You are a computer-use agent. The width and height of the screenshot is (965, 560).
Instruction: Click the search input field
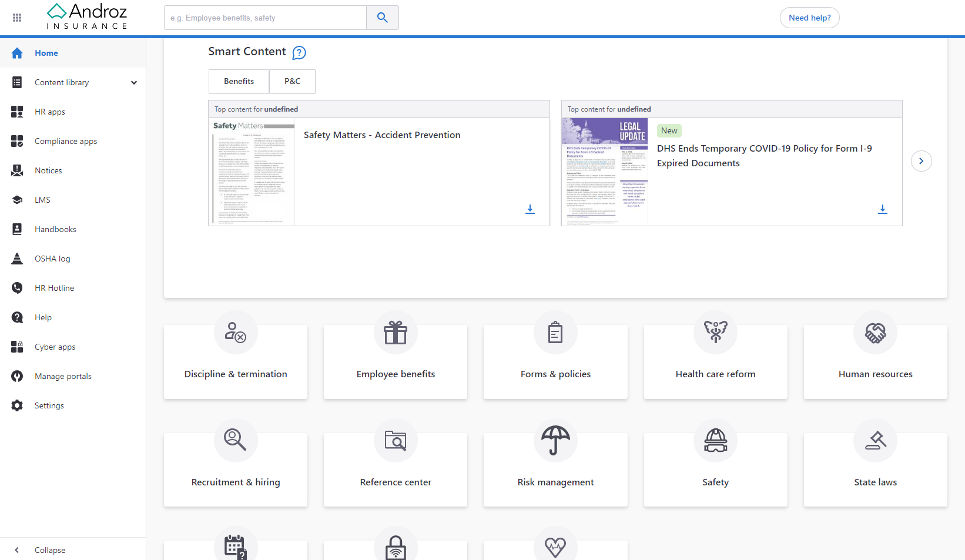[x=265, y=18]
